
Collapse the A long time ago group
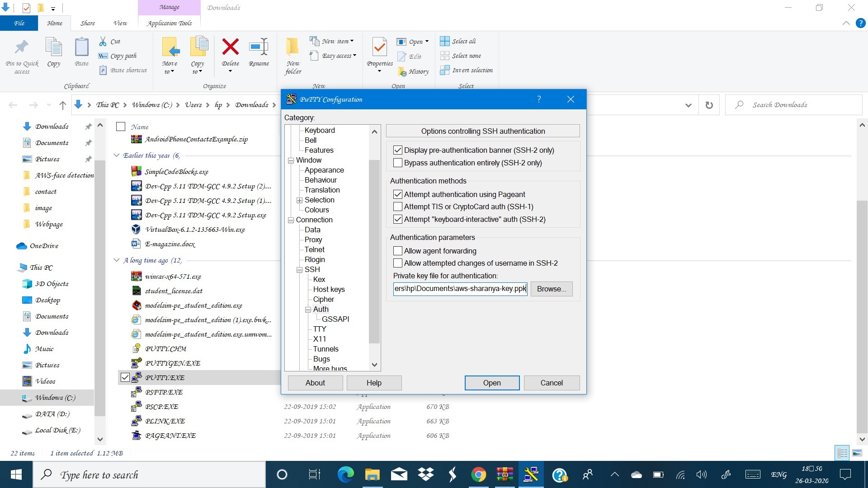(x=117, y=260)
